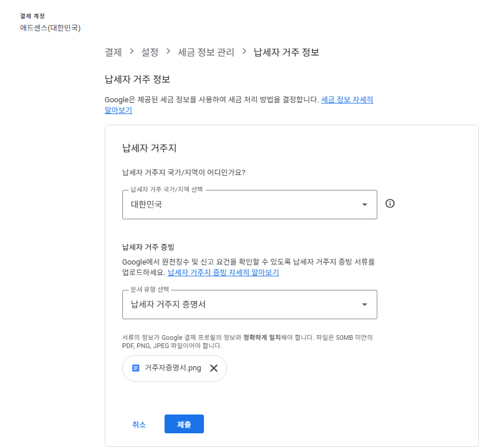The image size is (479, 448).
Task: Cancel the form with the 취소 button
Action: pyautogui.click(x=139, y=423)
